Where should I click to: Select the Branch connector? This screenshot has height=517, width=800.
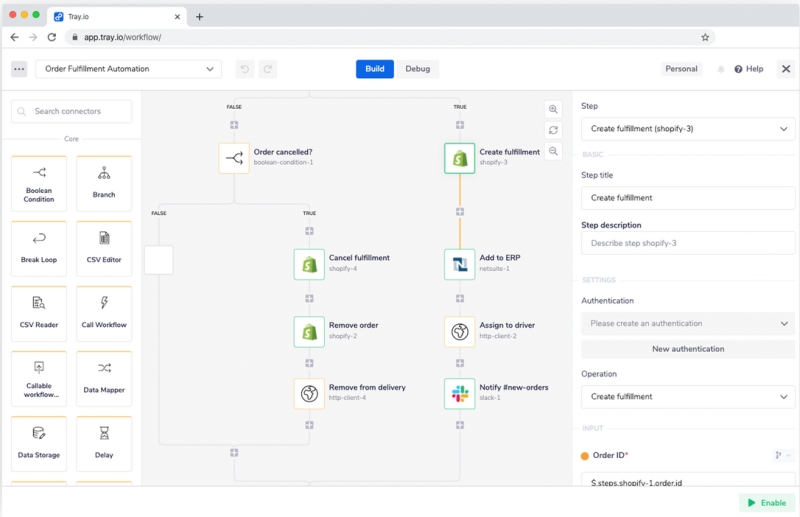pos(104,184)
